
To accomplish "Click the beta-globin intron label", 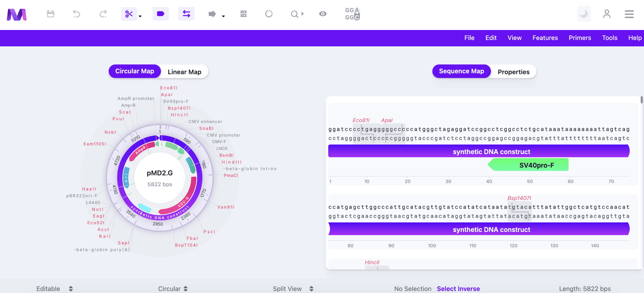I will click(250, 169).
